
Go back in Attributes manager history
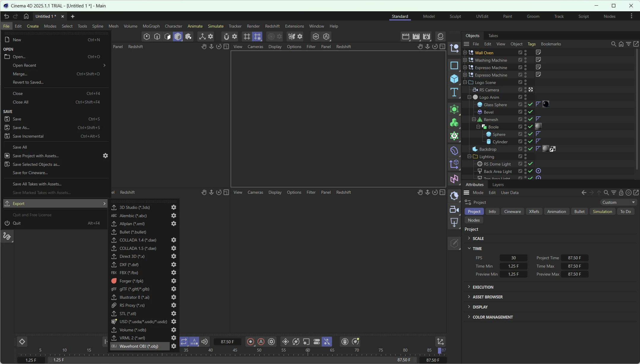pos(584,193)
